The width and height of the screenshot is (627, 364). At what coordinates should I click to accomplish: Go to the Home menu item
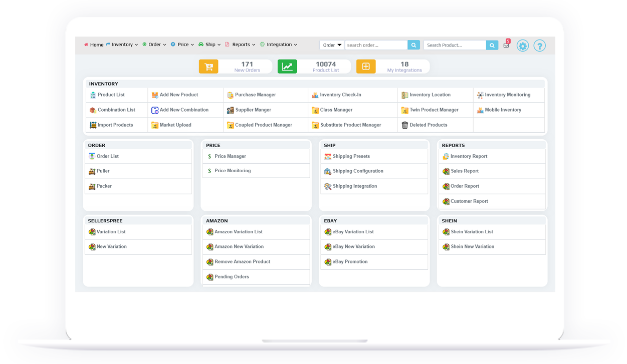click(x=94, y=45)
